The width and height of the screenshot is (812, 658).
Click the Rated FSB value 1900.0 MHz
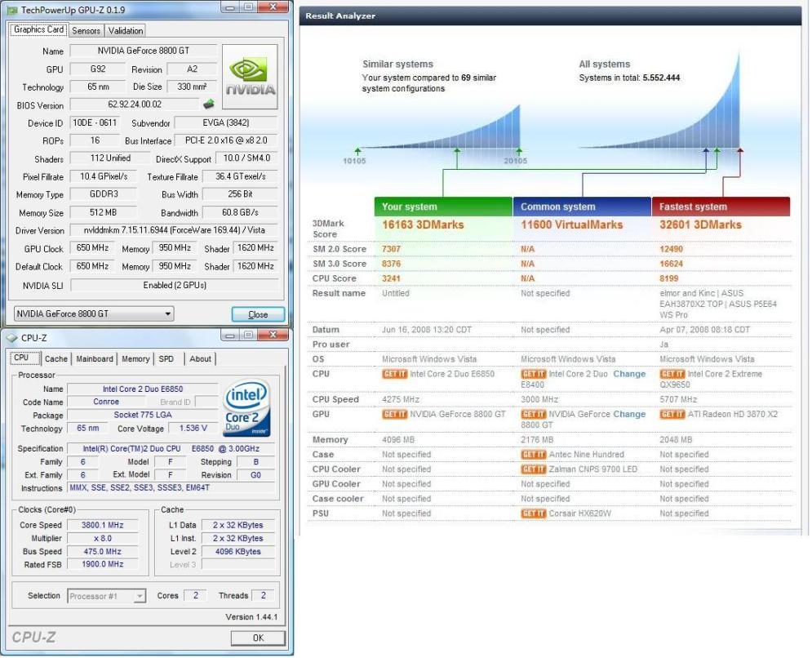pos(103,564)
